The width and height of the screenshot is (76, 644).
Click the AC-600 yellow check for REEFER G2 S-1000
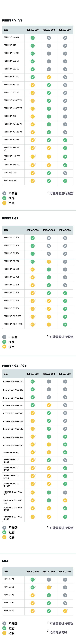click(x=49, y=325)
